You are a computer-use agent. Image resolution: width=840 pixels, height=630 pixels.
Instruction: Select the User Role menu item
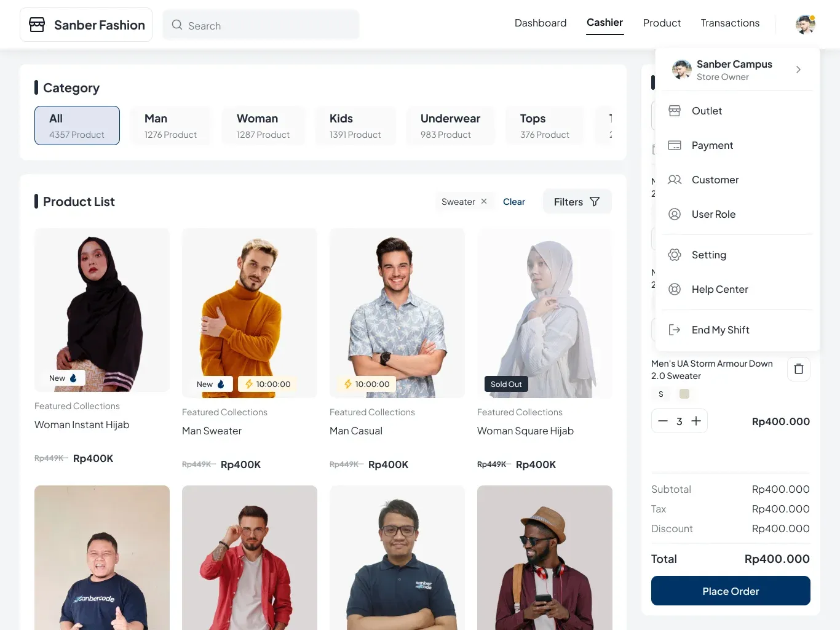coord(737,214)
